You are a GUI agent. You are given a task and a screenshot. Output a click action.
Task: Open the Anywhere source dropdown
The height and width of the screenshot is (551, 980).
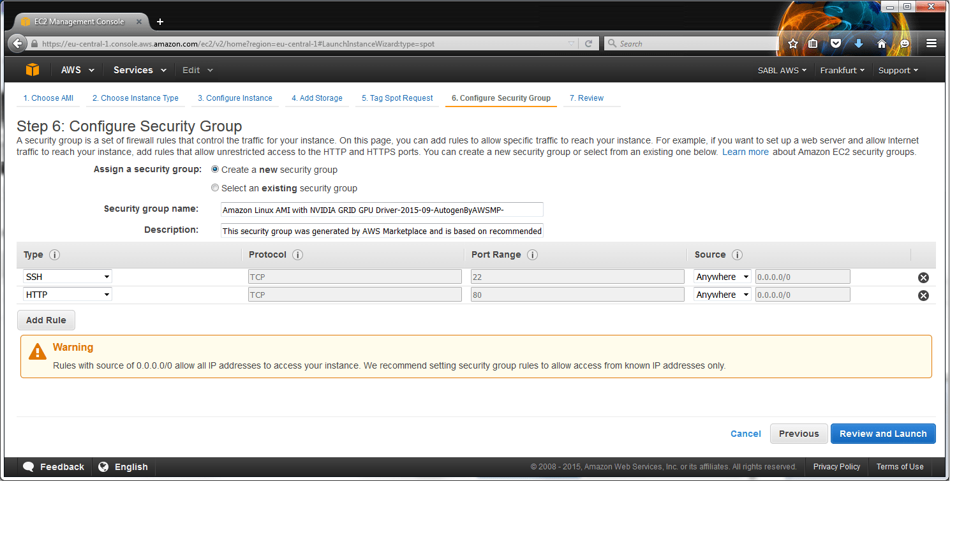pyautogui.click(x=722, y=276)
